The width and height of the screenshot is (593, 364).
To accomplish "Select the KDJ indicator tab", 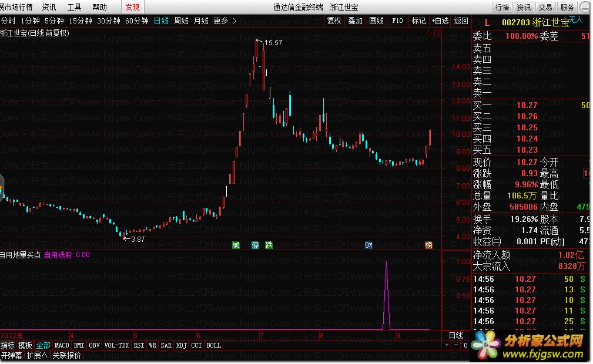I will tap(181, 345).
